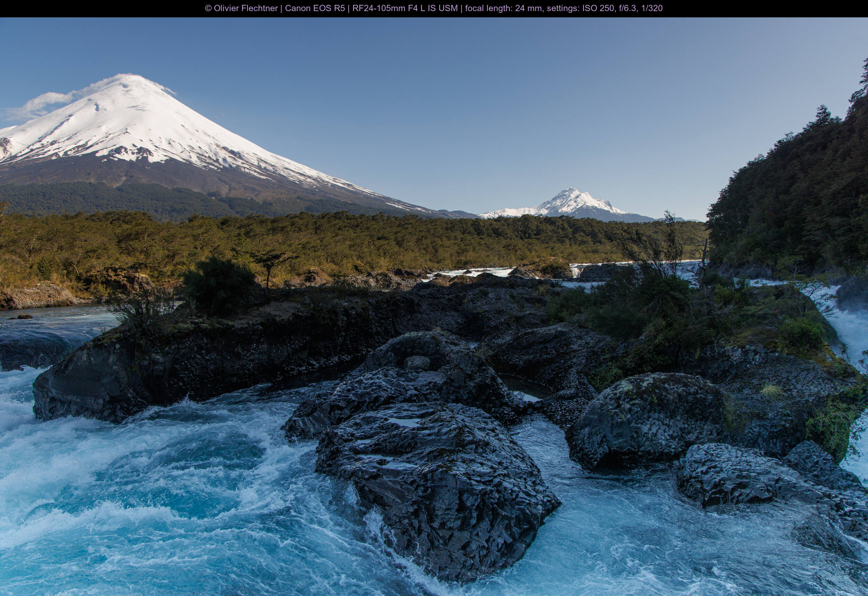Click the photo caption text reading "© Olivier Flechtner"
The height and width of the screenshot is (596, 868).
(x=241, y=8)
